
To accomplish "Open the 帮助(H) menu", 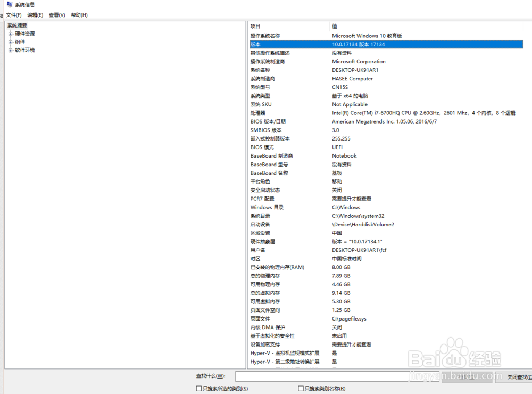I will pos(79,15).
